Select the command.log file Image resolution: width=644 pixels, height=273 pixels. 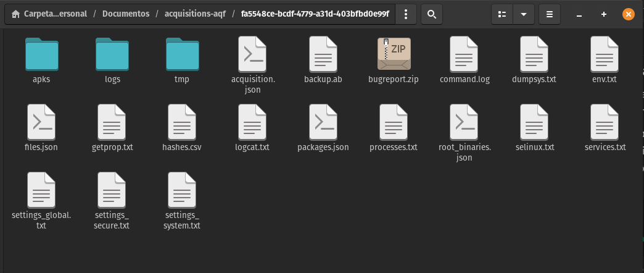[x=464, y=54]
